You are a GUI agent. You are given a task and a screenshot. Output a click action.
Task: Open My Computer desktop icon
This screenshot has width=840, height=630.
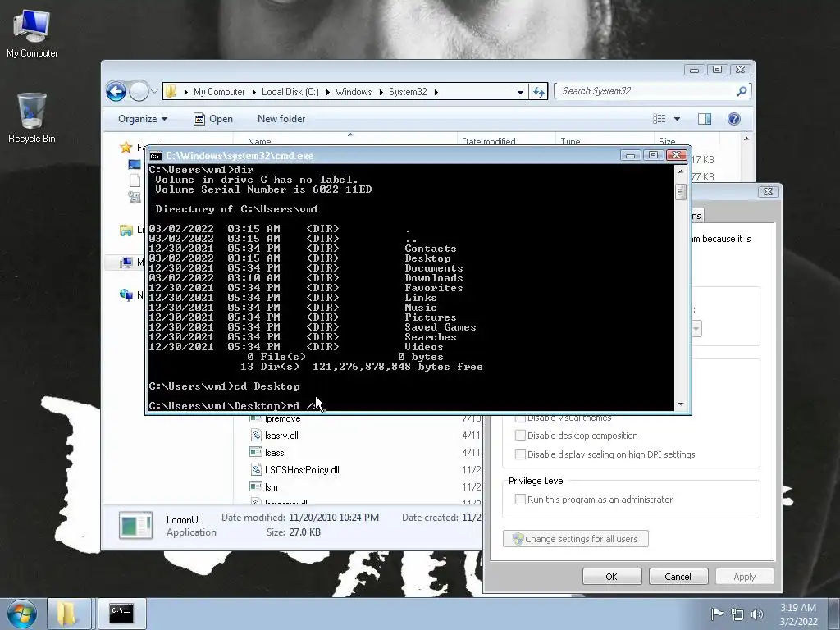(x=32, y=33)
